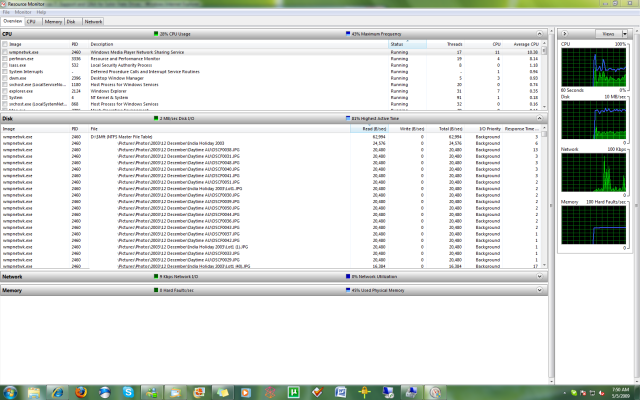This screenshot has height=400, width=640.
Task: Sort CPU list by Status column
Action: [407, 44]
